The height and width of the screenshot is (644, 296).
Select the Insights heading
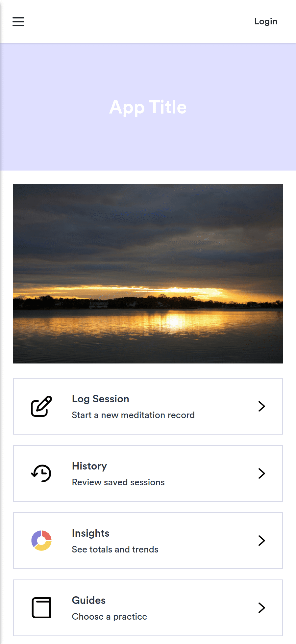(x=91, y=533)
